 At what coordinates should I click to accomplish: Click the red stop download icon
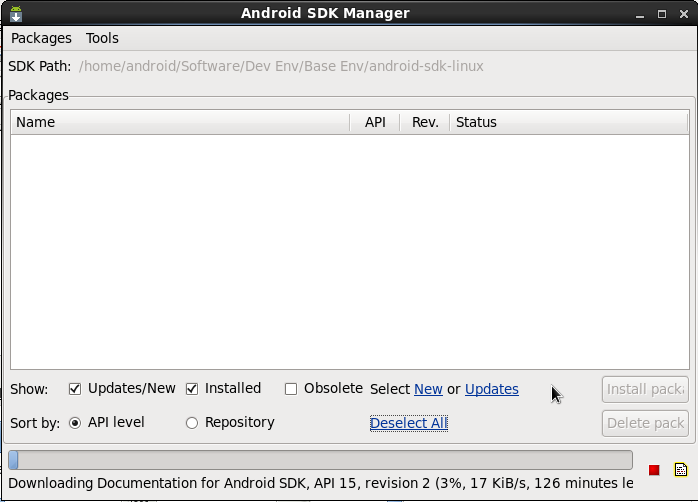[654, 470]
